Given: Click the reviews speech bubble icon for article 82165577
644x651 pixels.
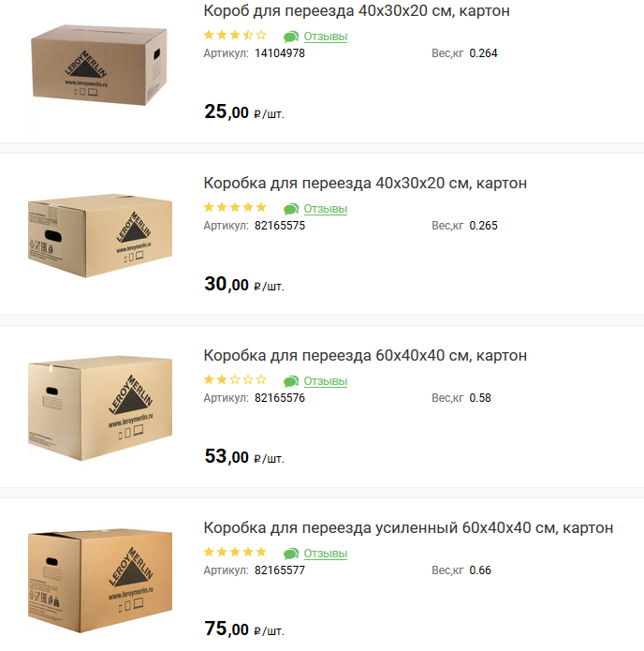Looking at the screenshot, I should [x=291, y=554].
